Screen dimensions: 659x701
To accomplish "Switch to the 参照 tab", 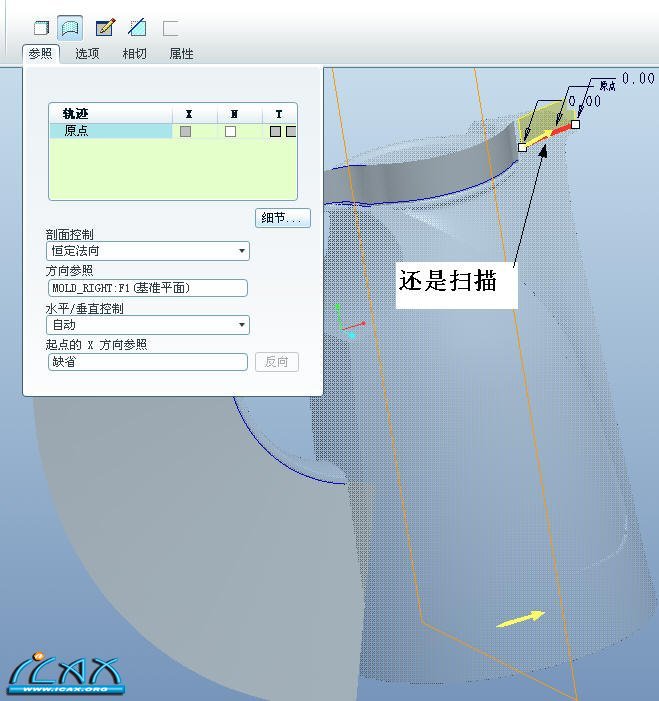I will [x=41, y=54].
